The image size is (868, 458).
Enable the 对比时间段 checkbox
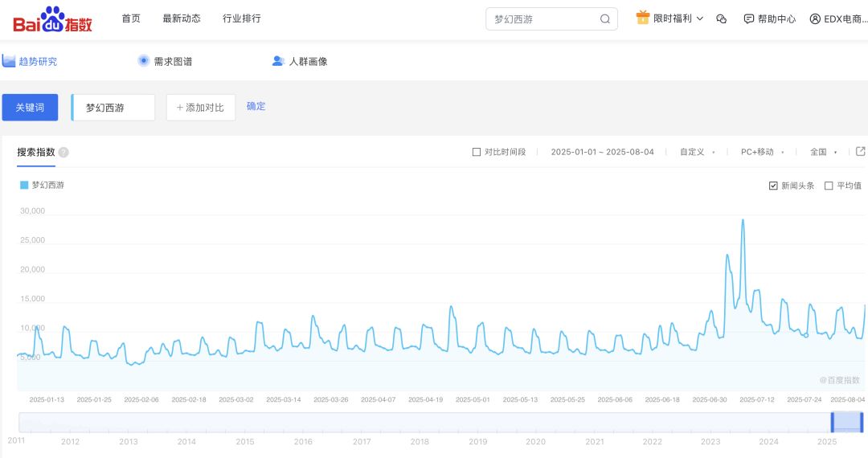[477, 152]
